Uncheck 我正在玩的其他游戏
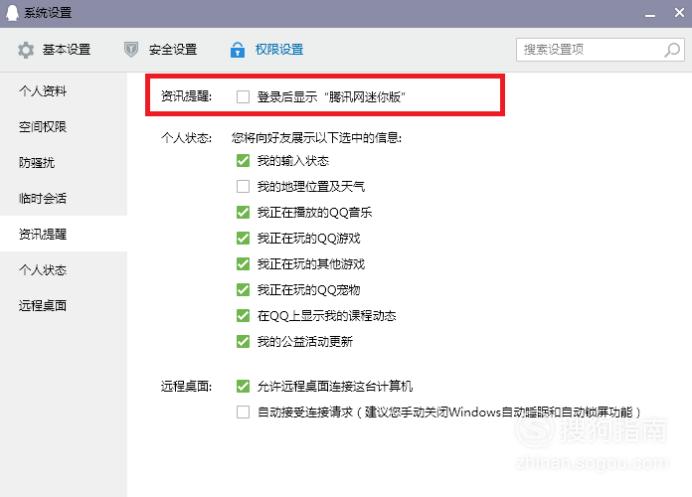This screenshot has width=692, height=497. tap(243, 264)
